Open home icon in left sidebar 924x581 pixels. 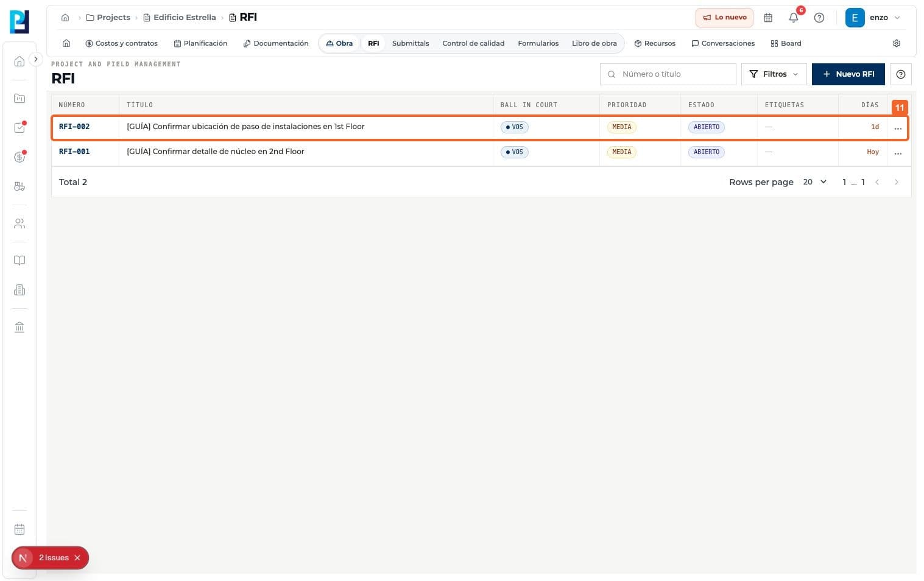tap(19, 61)
